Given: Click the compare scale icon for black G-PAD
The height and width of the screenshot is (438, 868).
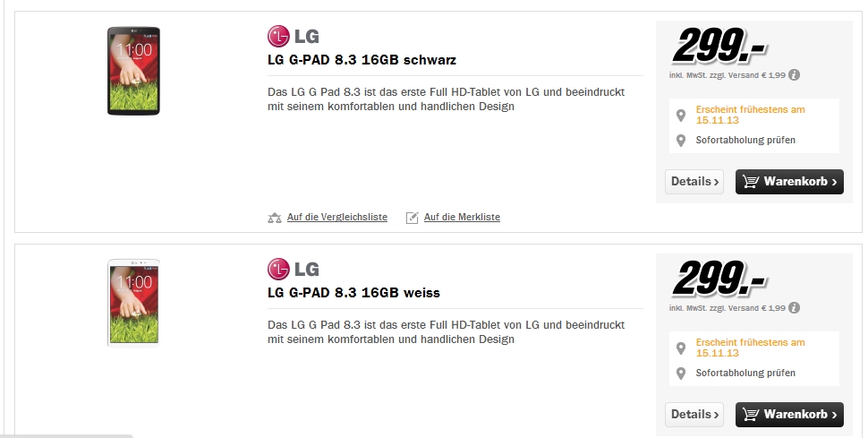Looking at the screenshot, I should pos(275,218).
